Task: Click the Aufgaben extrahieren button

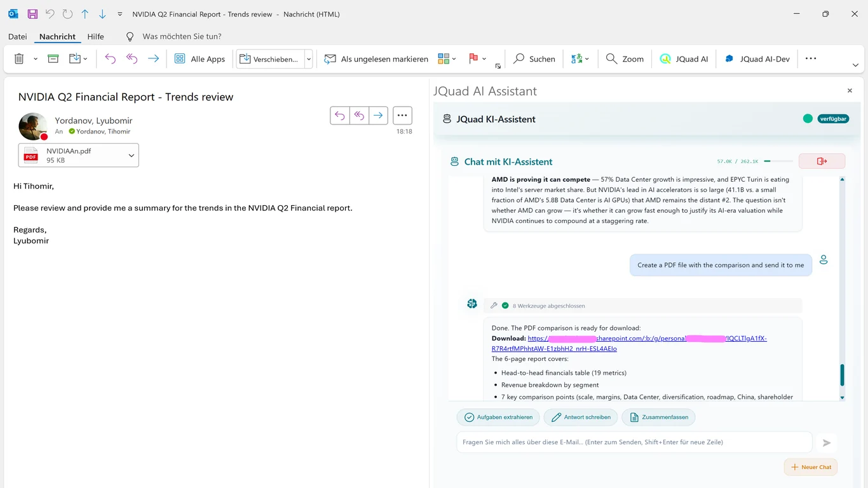Action: (x=498, y=417)
